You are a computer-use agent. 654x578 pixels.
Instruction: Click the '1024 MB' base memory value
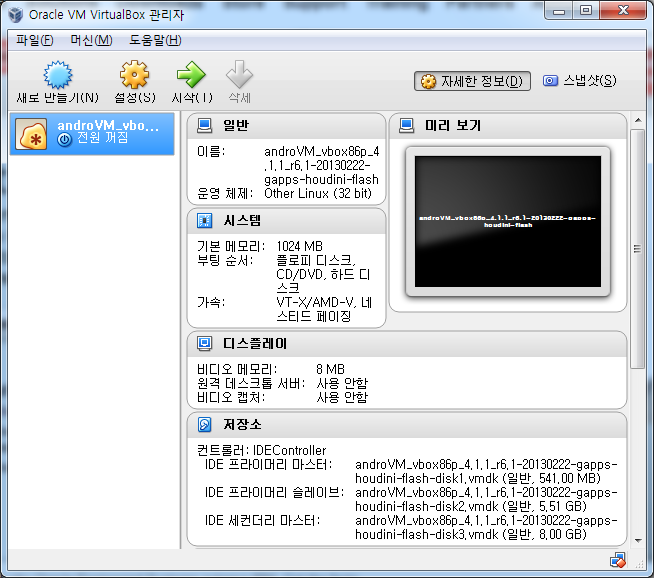coord(299,246)
